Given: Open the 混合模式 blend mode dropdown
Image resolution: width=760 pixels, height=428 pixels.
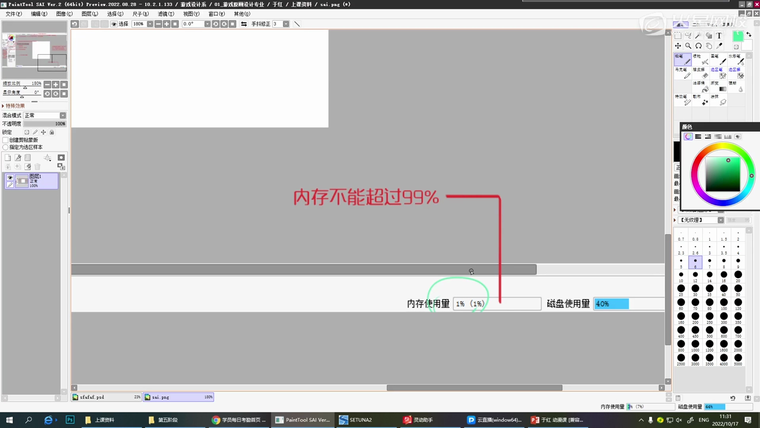Looking at the screenshot, I should pos(45,116).
